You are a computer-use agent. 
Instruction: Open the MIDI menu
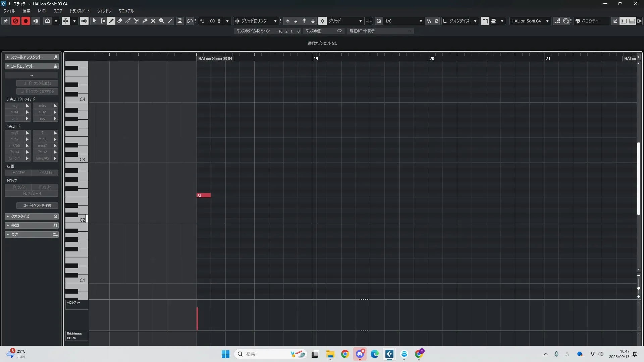pos(42,11)
